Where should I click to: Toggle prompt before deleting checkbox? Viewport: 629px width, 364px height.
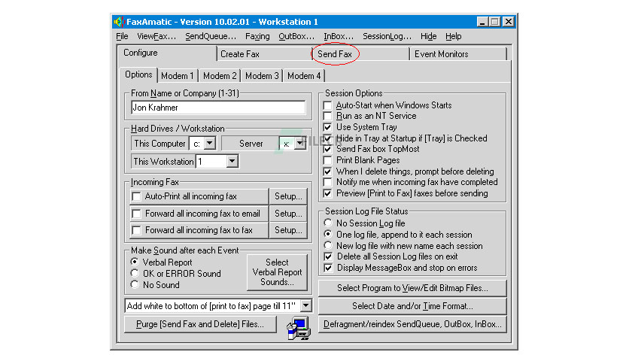click(328, 171)
